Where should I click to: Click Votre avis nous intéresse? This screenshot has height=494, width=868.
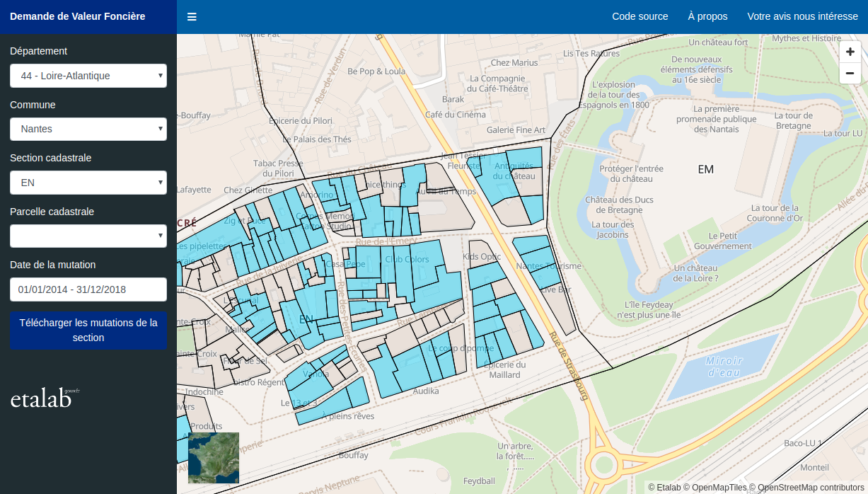point(802,16)
